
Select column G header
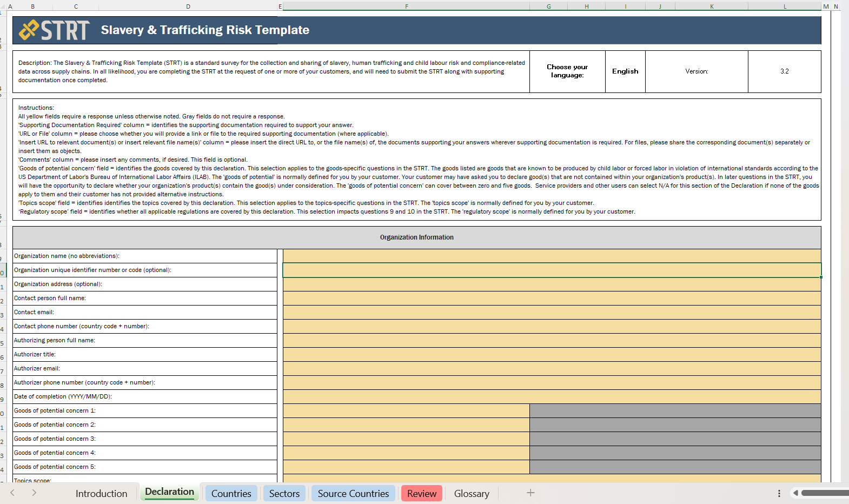click(x=549, y=6)
